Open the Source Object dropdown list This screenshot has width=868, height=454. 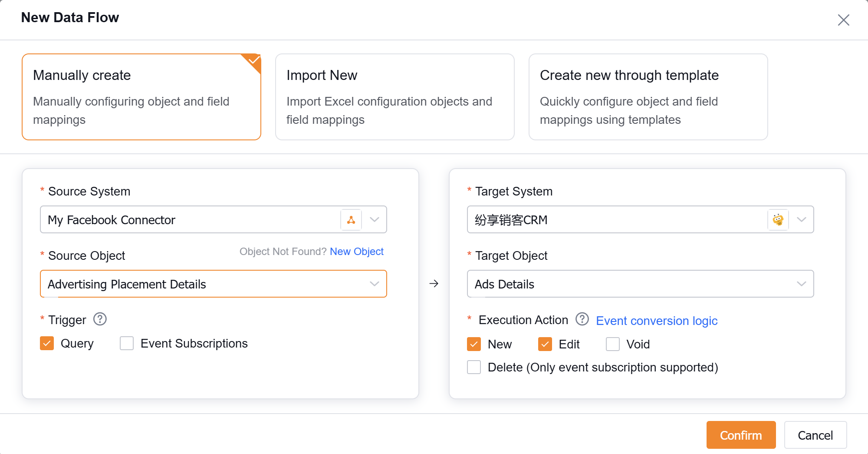point(374,284)
